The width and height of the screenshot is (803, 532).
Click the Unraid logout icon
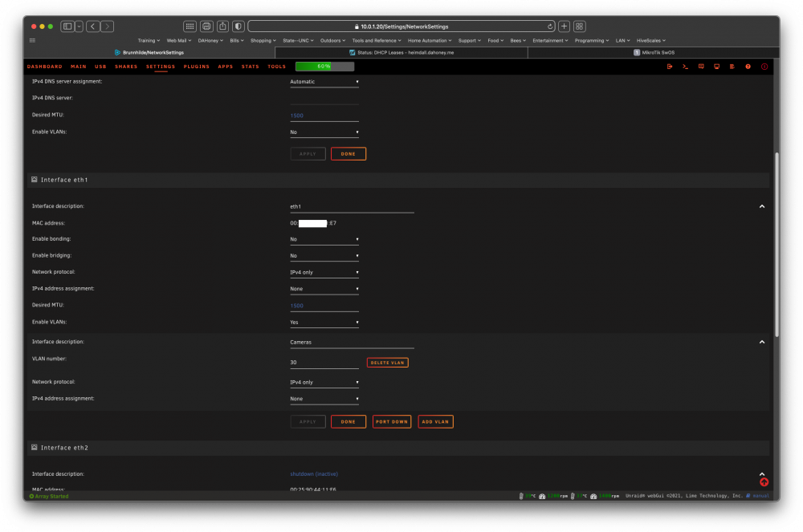coord(670,67)
